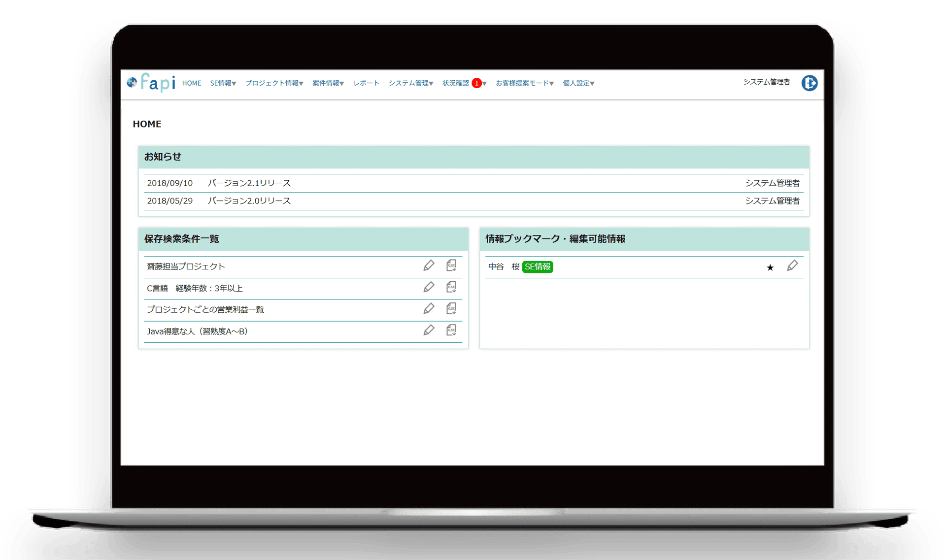Go to HOME in the navigation bar
This screenshot has width=946, height=560.
point(192,83)
